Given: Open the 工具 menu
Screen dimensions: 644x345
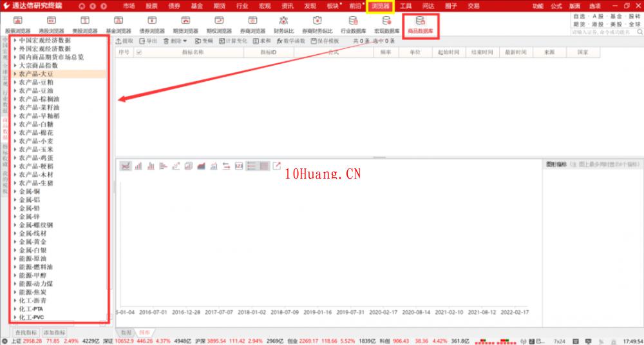Looking at the screenshot, I should 406,6.
